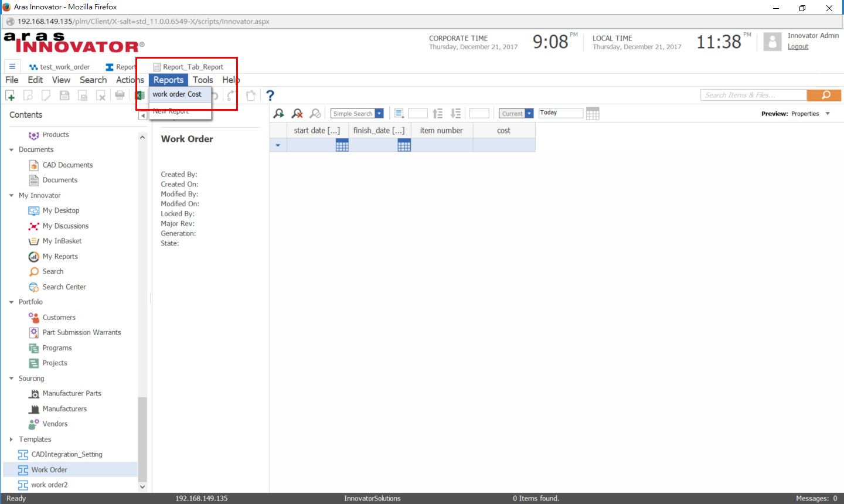Open the View menu
The height and width of the screenshot is (504, 844).
pyautogui.click(x=61, y=80)
